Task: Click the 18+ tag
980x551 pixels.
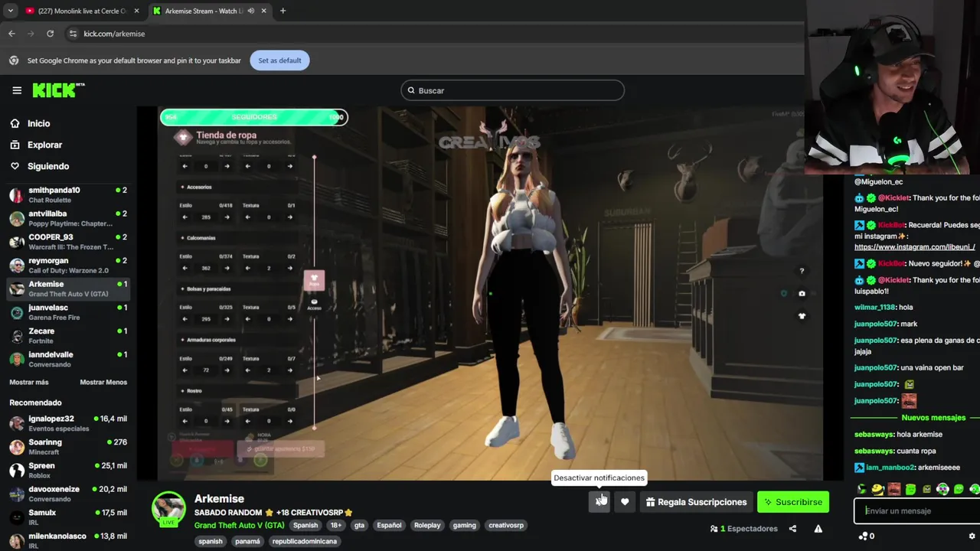Action: pyautogui.click(x=335, y=525)
